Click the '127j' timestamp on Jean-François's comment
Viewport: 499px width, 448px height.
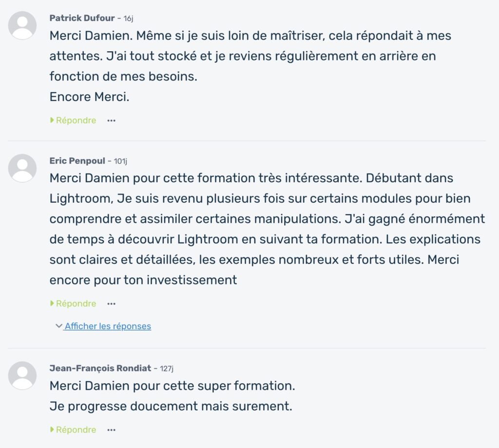point(165,369)
